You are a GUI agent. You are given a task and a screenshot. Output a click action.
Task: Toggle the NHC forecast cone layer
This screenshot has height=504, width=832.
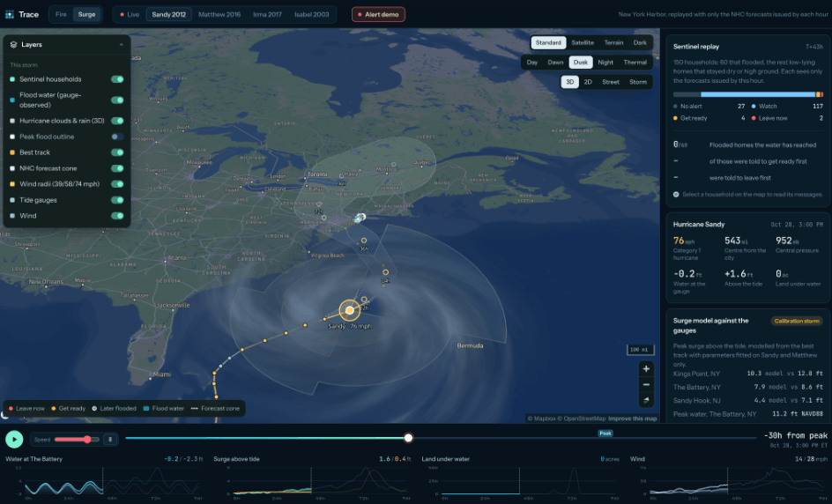pos(117,168)
